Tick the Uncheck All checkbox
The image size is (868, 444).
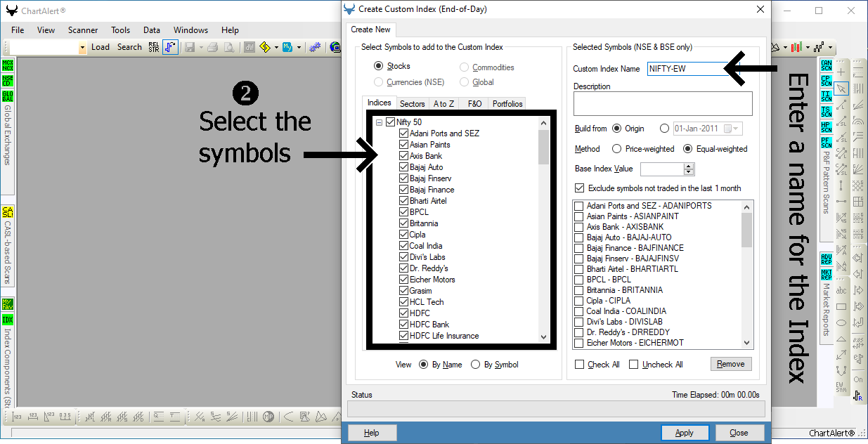tap(634, 365)
